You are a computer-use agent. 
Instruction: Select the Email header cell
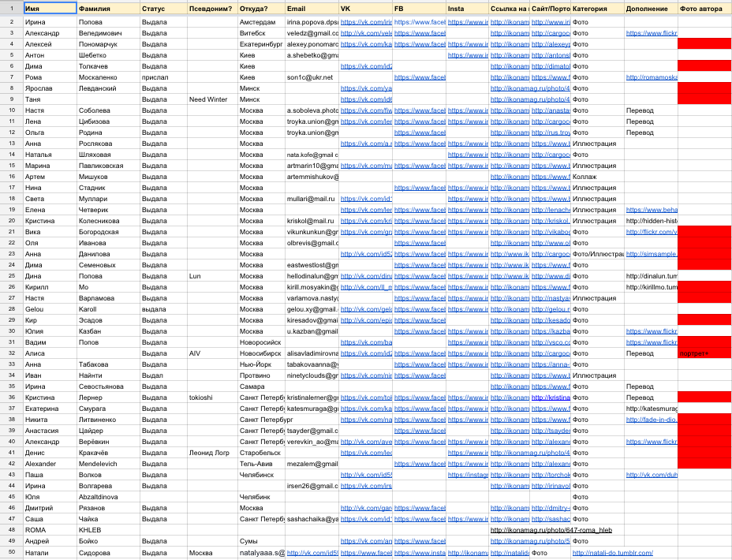(x=312, y=9)
